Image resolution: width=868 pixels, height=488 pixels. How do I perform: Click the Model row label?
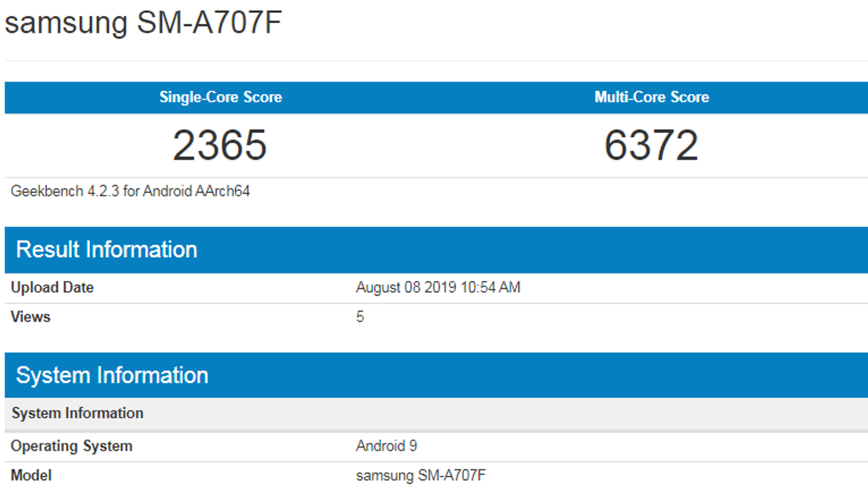tap(31, 476)
